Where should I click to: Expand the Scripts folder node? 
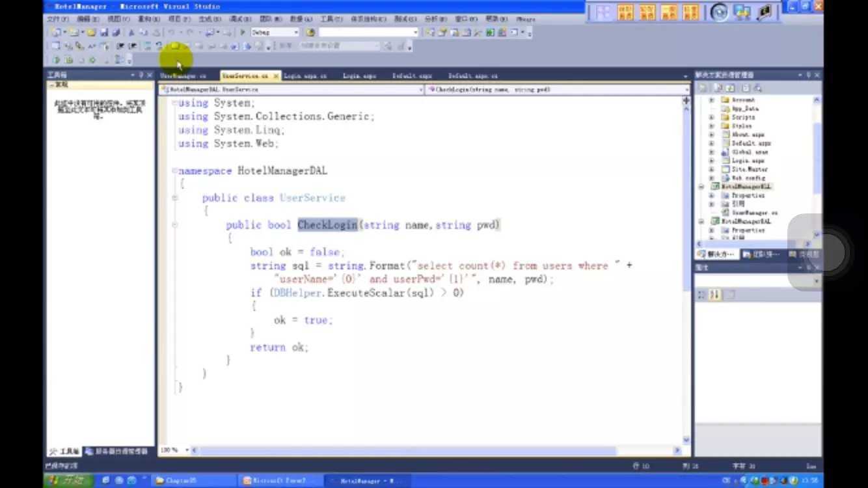(x=711, y=117)
